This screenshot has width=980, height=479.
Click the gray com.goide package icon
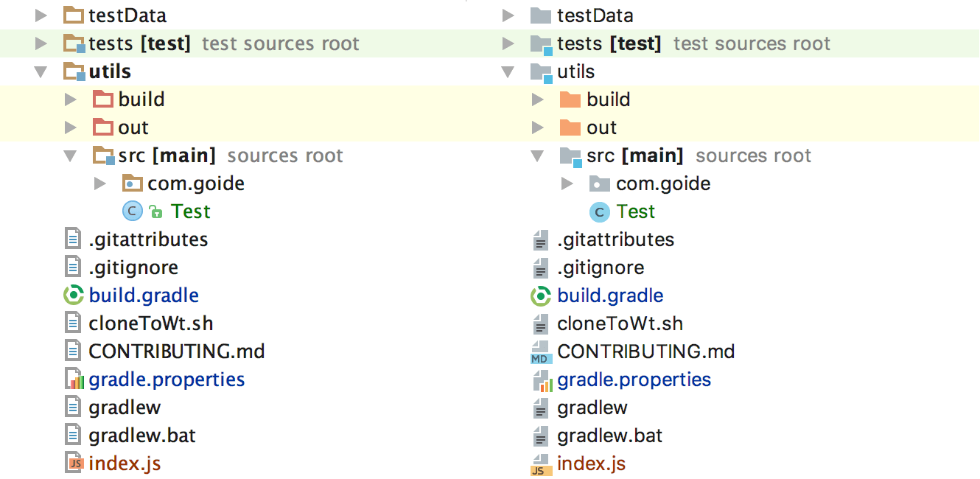pyautogui.click(x=600, y=183)
